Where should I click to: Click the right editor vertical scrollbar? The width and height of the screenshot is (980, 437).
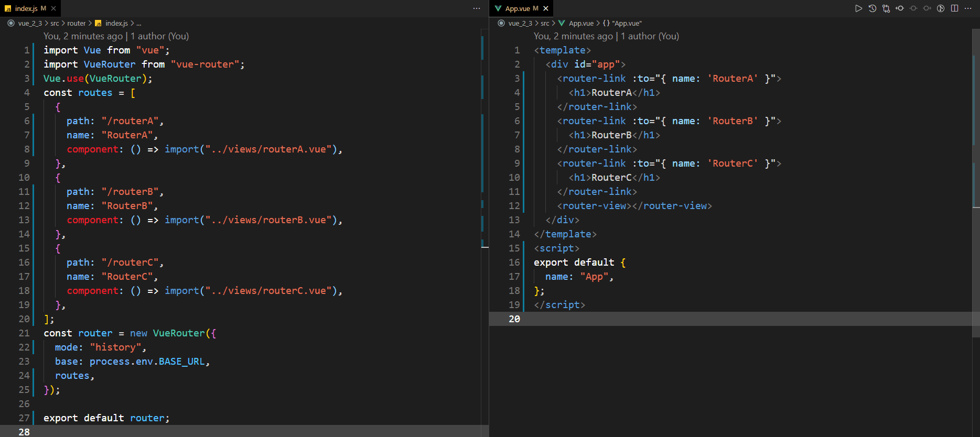(976, 183)
